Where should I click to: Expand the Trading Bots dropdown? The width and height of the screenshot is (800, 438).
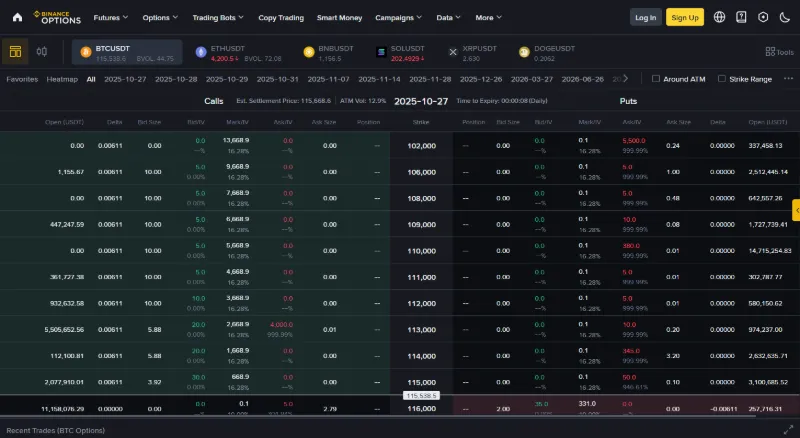coord(218,17)
